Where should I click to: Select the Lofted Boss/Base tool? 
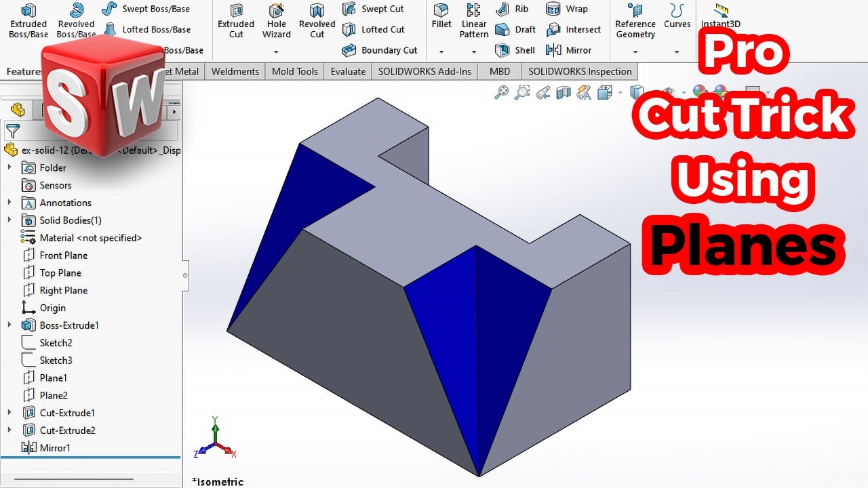147,29
